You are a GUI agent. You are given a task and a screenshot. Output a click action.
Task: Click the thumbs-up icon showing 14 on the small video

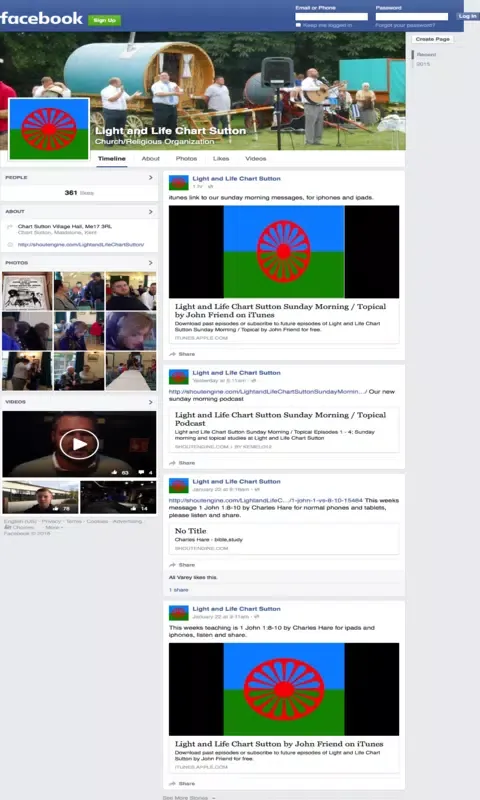coord(134,509)
